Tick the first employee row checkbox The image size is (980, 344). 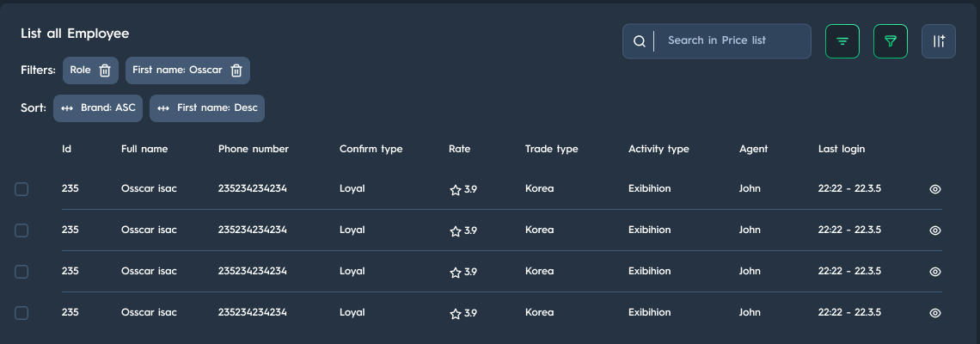[x=21, y=189]
